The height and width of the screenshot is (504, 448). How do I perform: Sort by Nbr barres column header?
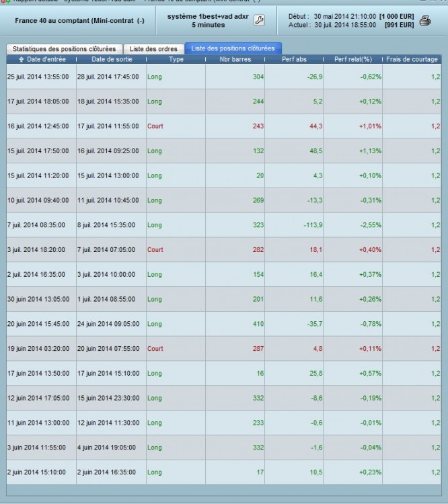pyautogui.click(x=235, y=59)
